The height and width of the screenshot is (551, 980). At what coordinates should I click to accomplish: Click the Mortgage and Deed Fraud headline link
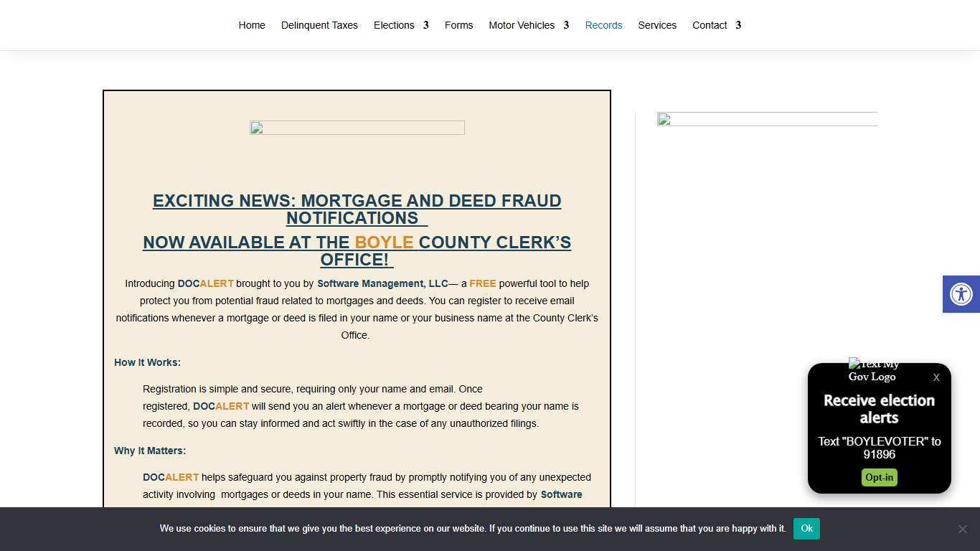coord(357,209)
